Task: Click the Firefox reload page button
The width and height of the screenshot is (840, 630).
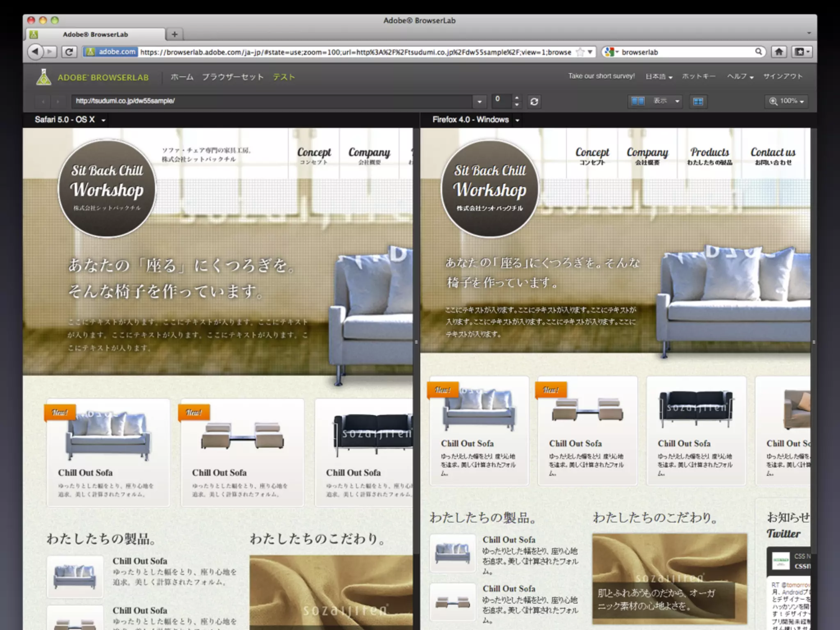Action: pyautogui.click(x=69, y=52)
